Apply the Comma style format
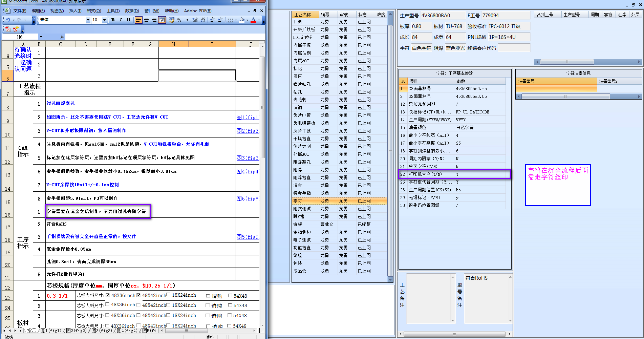Screen dimensions: 644x339 click(187, 20)
